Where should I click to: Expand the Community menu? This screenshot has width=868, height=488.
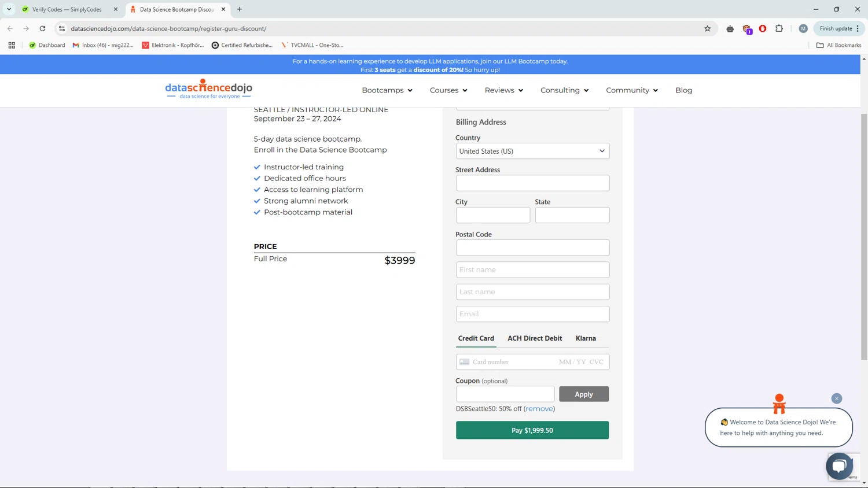tap(632, 90)
